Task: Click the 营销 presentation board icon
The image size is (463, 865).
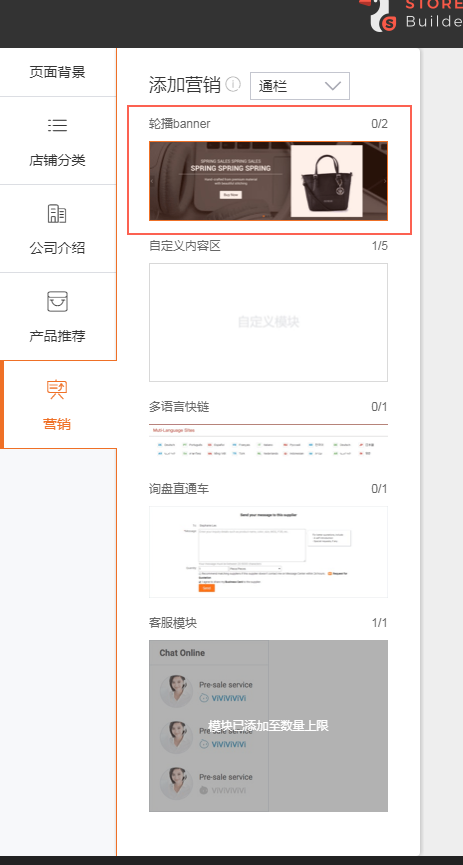Action: point(57,389)
